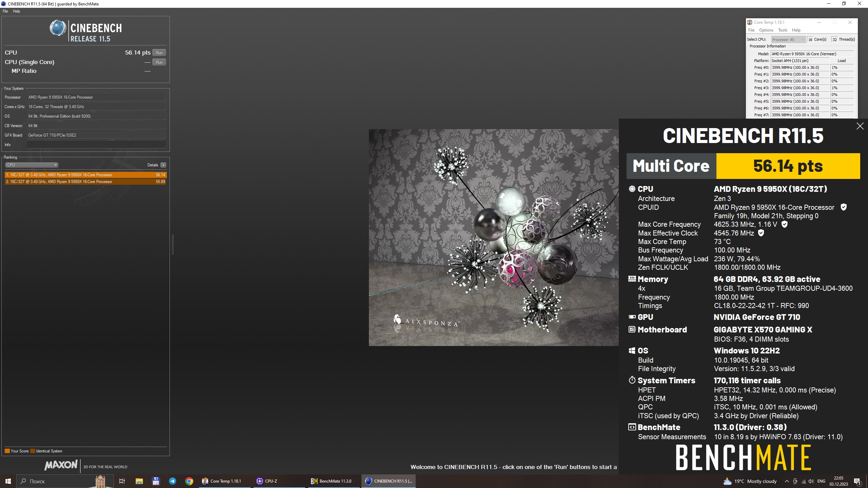Click the System Timers clock icon
868x488 pixels.
pos(632,380)
